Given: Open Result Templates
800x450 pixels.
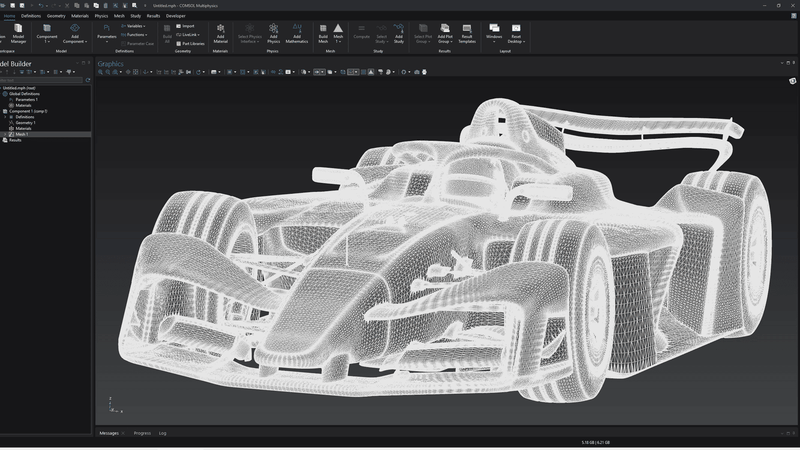Looking at the screenshot, I should (467, 34).
